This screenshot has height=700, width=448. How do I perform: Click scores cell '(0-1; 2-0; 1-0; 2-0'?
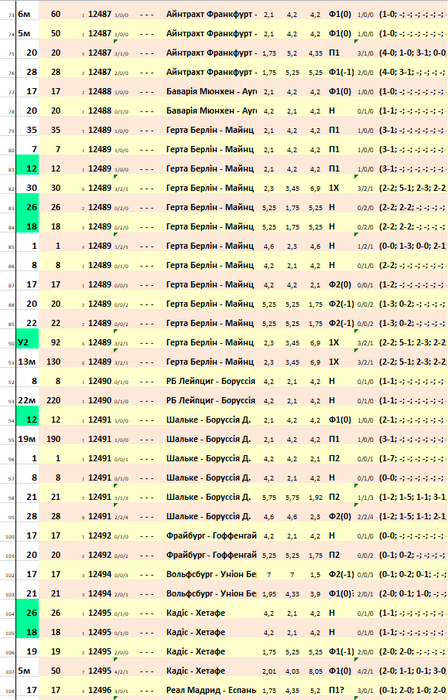click(413, 691)
